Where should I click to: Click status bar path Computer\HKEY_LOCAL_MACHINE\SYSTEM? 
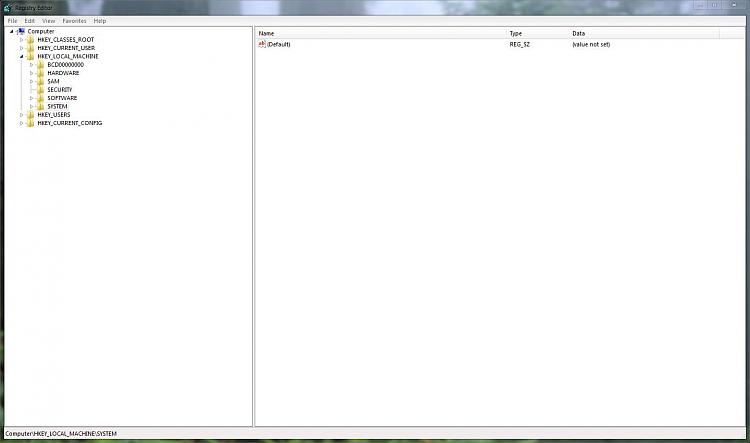tap(61, 434)
